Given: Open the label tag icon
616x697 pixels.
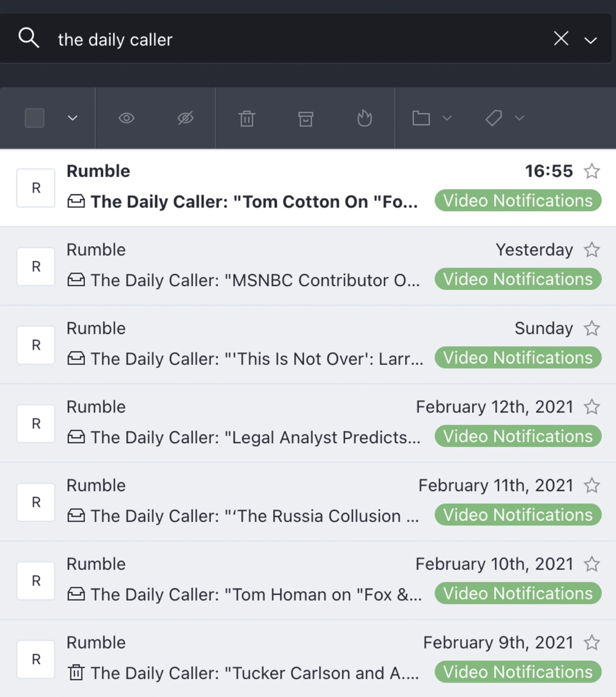Looking at the screenshot, I should [494, 118].
